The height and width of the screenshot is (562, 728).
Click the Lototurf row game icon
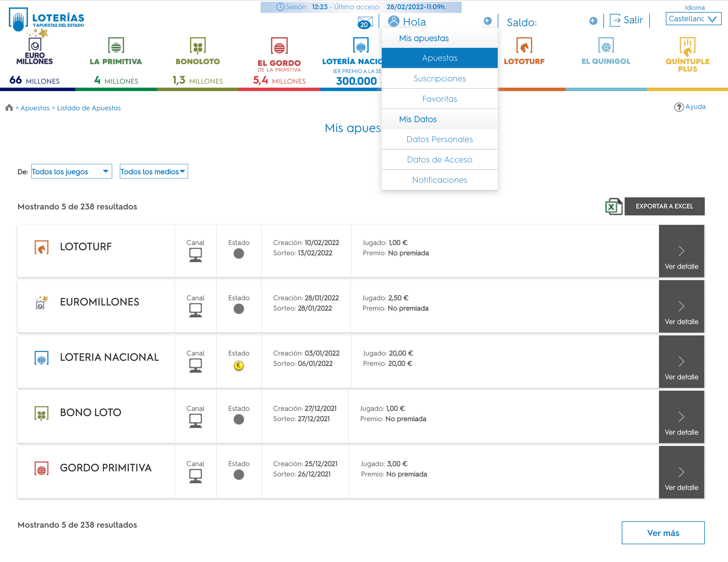coord(41,247)
